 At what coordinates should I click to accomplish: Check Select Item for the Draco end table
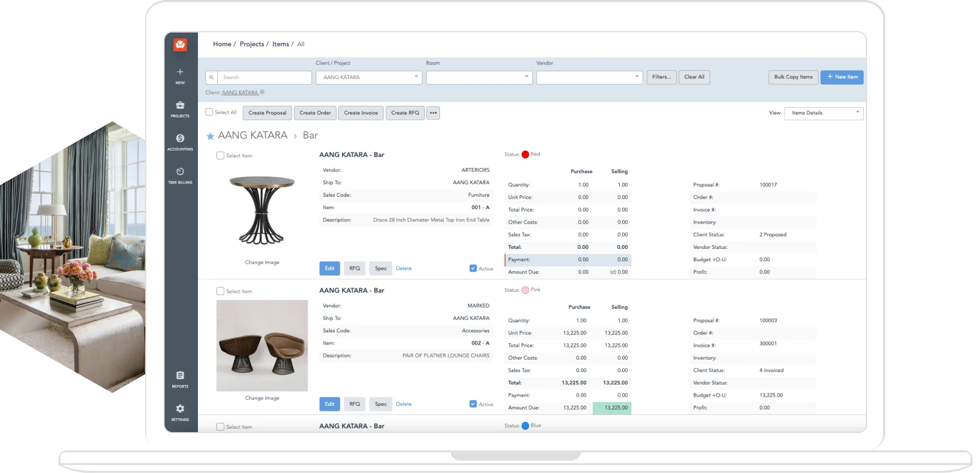pyautogui.click(x=220, y=156)
